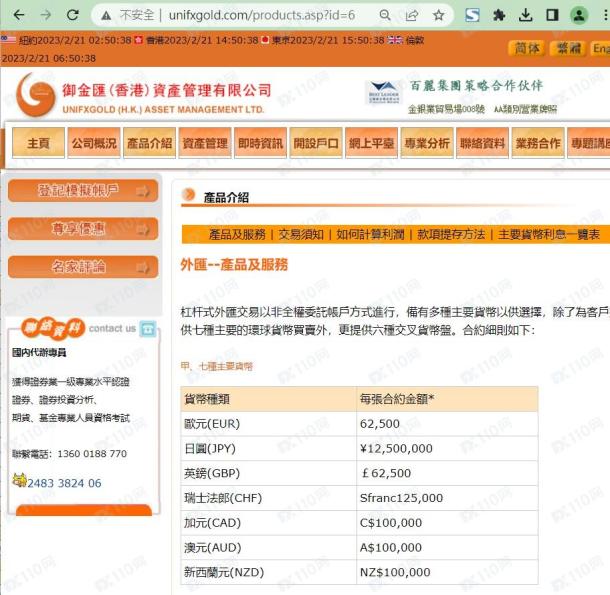Image resolution: width=610 pixels, height=595 pixels.
Task: Open 公司概況 navigation tab
Action: pyautogui.click(x=94, y=143)
